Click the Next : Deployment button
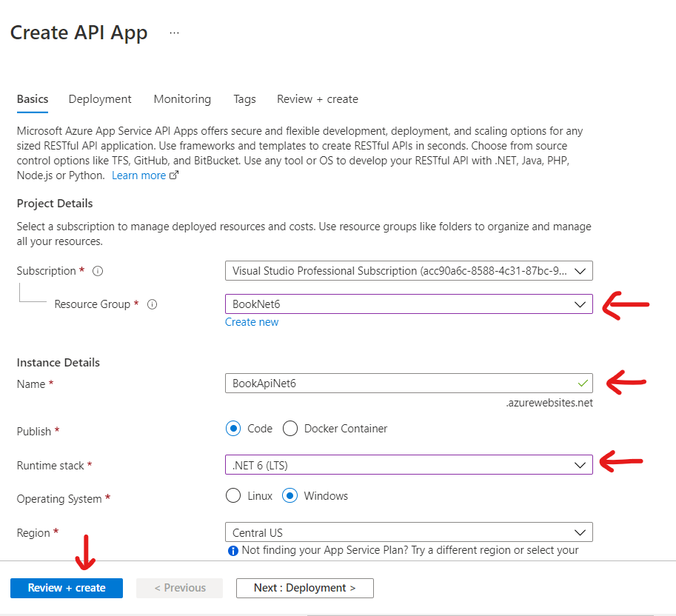This screenshot has height=616, width=676. (x=304, y=588)
